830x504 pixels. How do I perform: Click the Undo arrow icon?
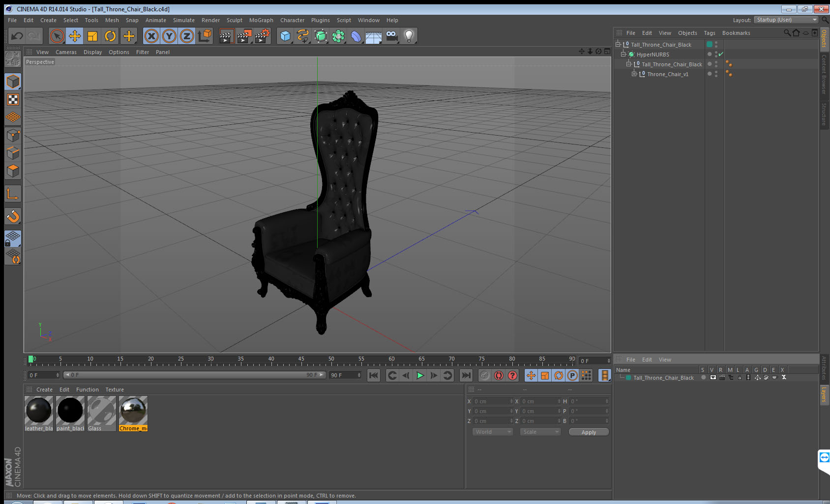pyautogui.click(x=17, y=36)
